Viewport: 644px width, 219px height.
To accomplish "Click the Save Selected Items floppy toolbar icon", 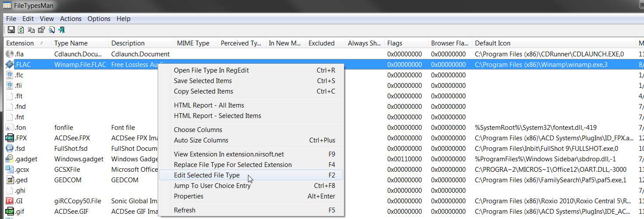I will pyautogui.click(x=11, y=30).
